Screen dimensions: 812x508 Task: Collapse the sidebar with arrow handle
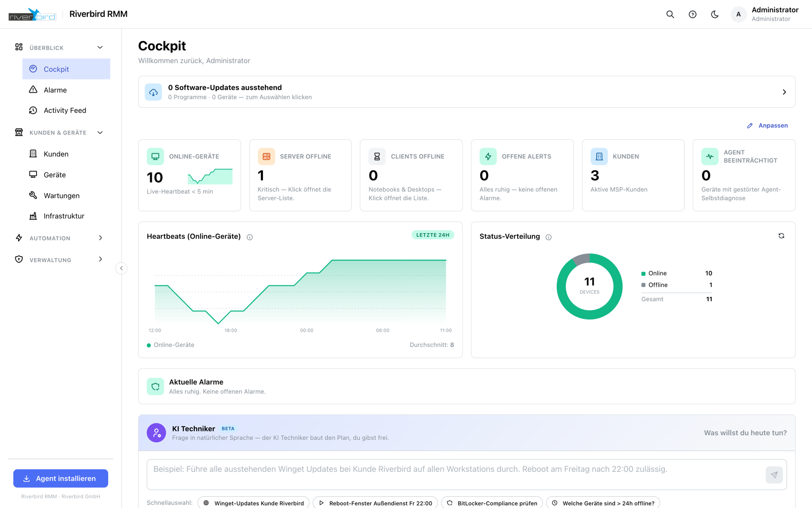[121, 268]
